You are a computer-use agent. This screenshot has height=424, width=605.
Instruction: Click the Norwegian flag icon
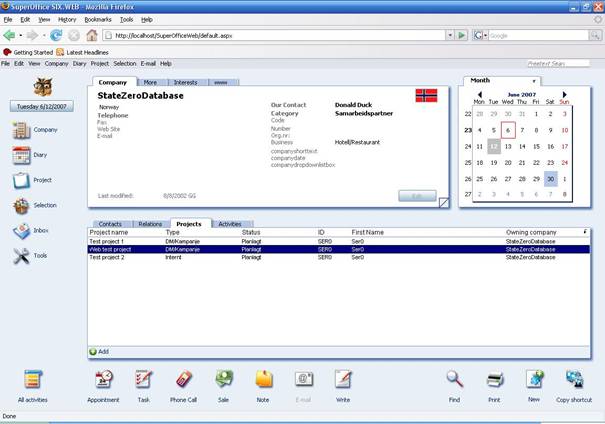[x=426, y=95]
